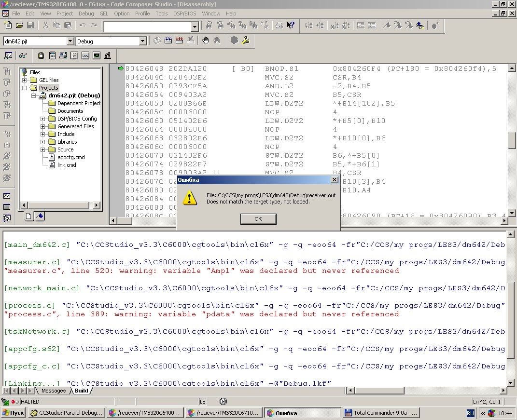This screenshot has height=420, width=517.
Task: Collapse the dm642.pjt (Debug) node
Action: point(34,95)
